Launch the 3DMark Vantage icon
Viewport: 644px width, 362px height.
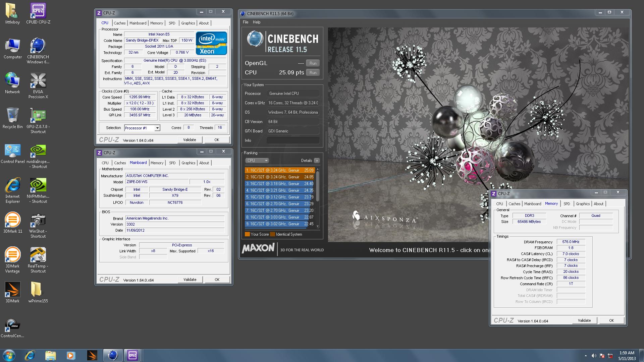pos(12,260)
